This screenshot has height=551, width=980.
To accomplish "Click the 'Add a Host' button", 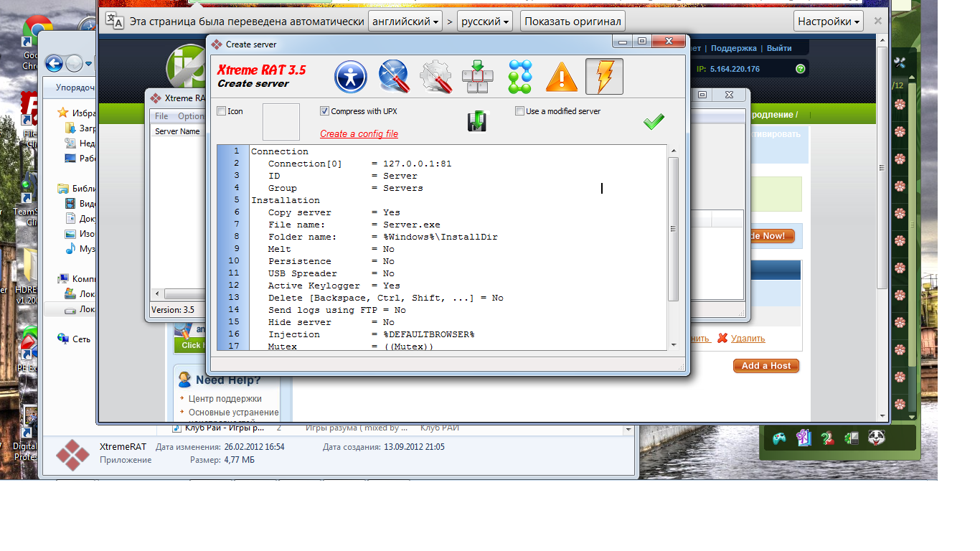I will click(766, 366).
